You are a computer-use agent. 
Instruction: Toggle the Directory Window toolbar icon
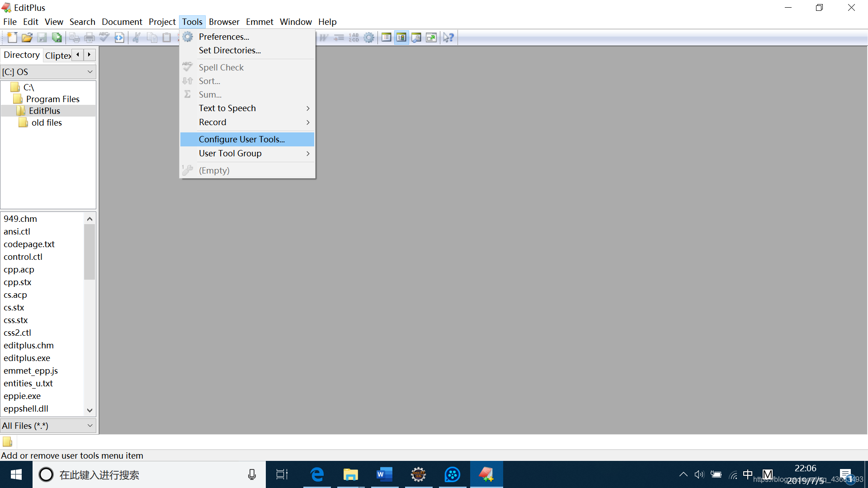tap(401, 38)
